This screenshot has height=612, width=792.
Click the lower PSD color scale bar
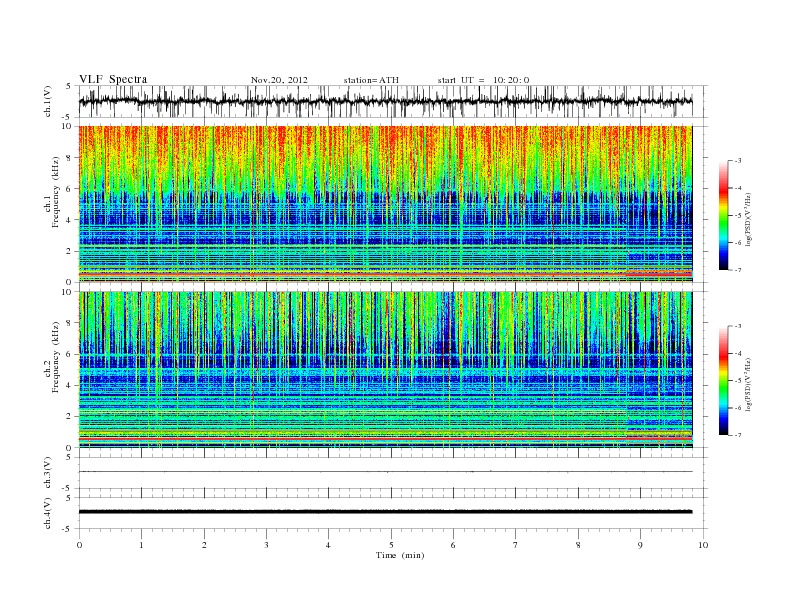click(x=724, y=380)
